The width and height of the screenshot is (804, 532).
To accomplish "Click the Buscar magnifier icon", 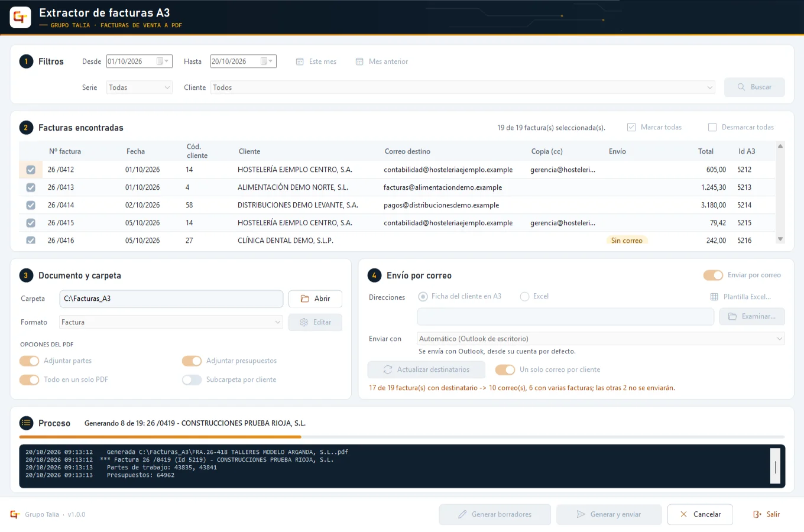I will pyautogui.click(x=741, y=87).
